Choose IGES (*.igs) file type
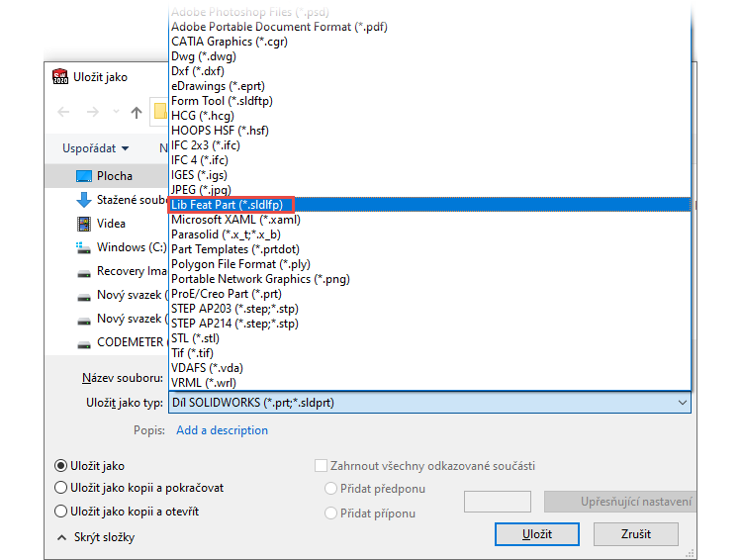The image size is (742, 560). click(429, 175)
